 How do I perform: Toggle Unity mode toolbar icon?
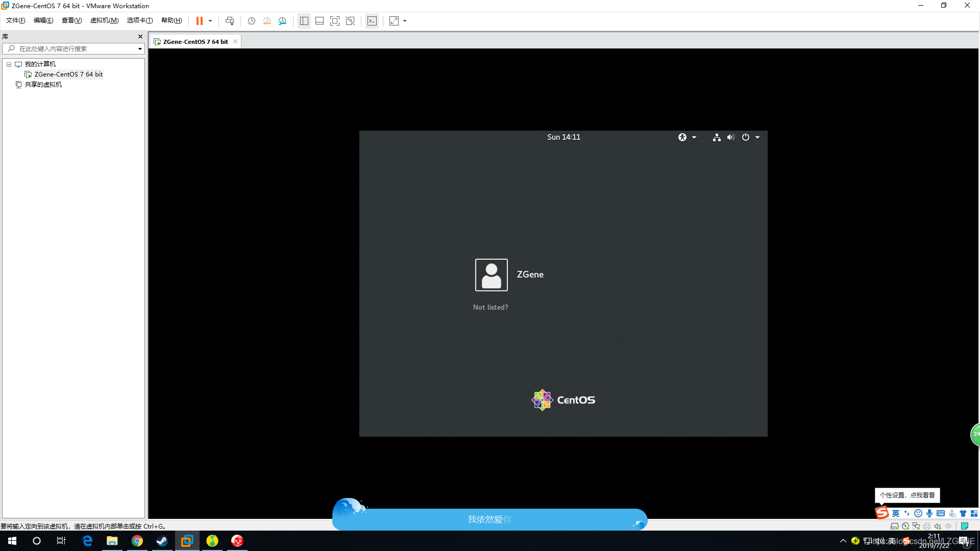pos(350,21)
